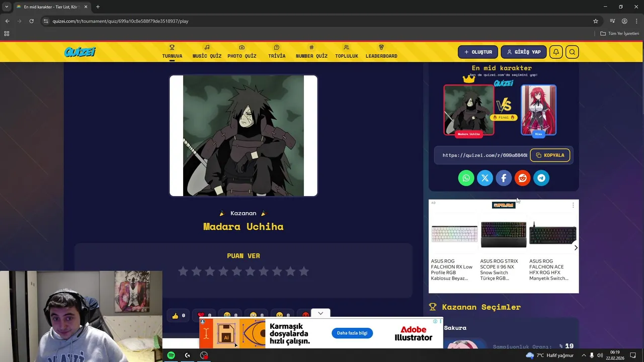Open a new Chrome tab

98,7
